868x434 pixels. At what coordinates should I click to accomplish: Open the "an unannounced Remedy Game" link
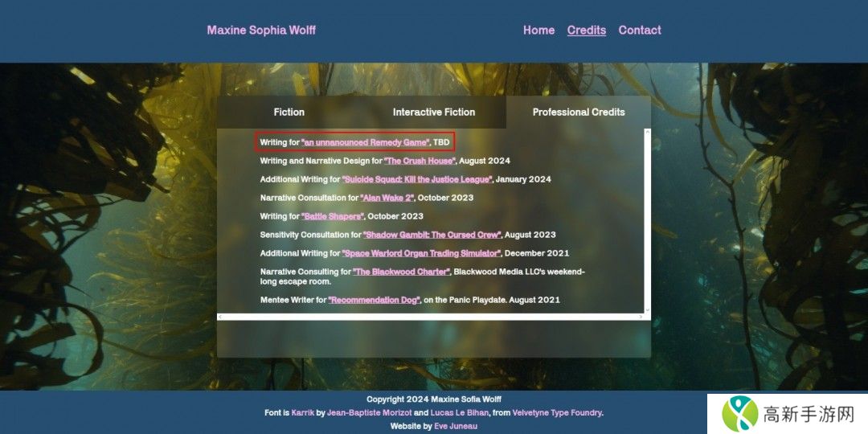[x=366, y=142]
